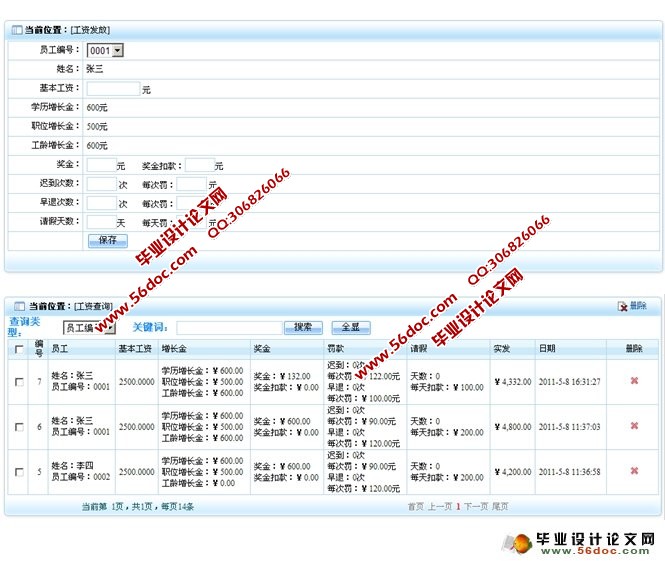Click the 保存 button
Screen dimensions: 665x561
108,240
